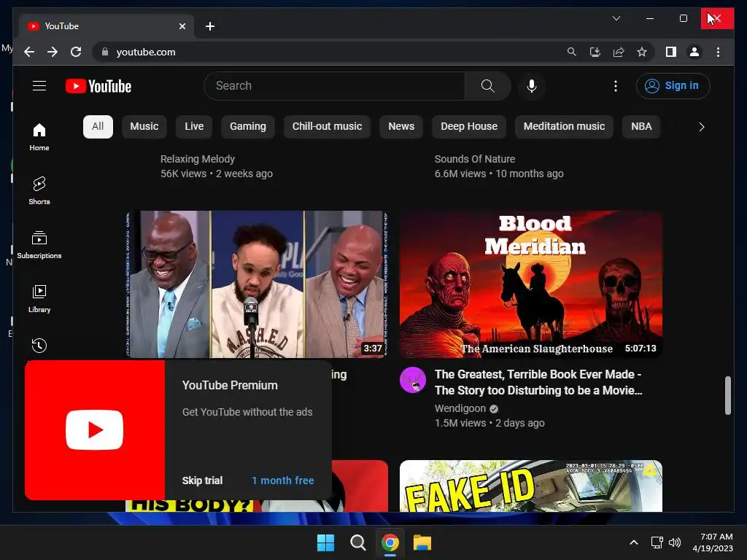The height and width of the screenshot is (560, 747).
Task: Go forward with the browser arrow
Action: pyautogui.click(x=53, y=52)
